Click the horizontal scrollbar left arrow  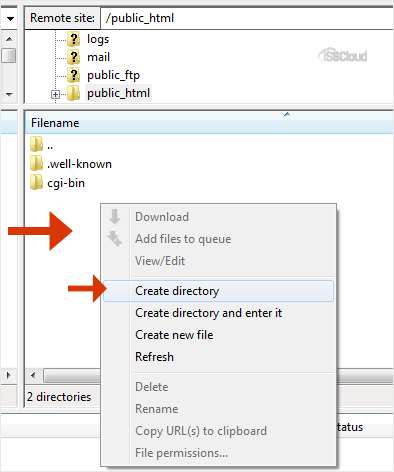[x=33, y=376]
